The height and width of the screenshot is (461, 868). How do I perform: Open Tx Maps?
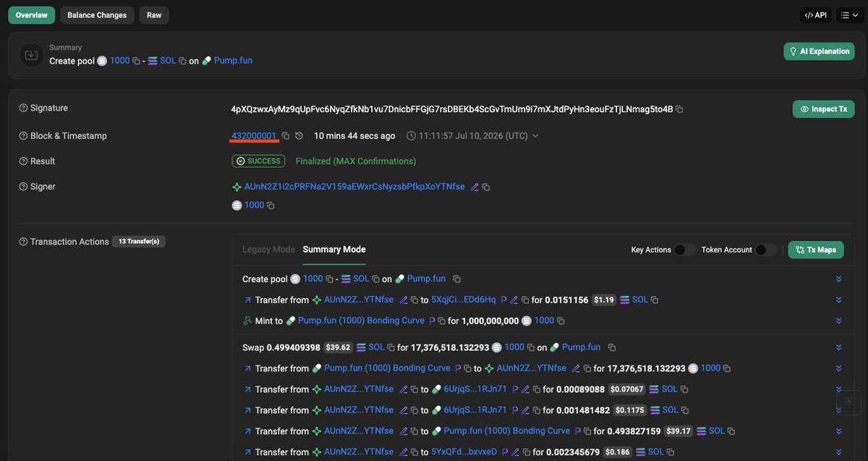click(x=816, y=250)
